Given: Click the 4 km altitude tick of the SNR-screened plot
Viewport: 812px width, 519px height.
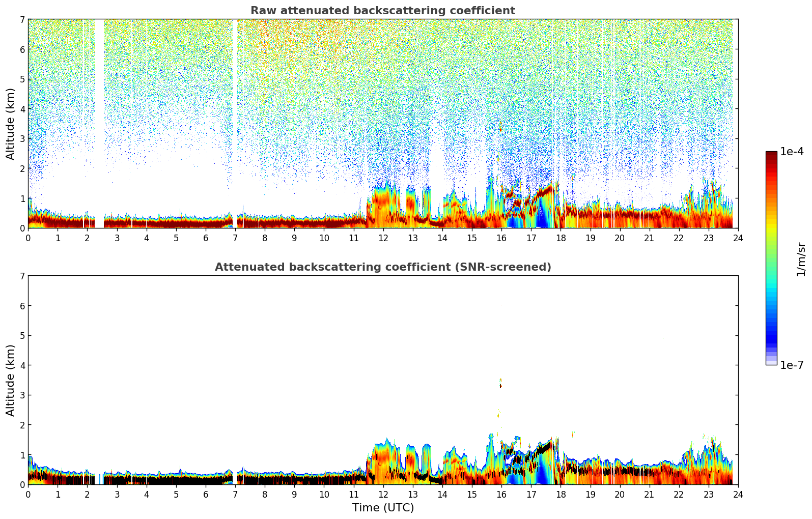Looking at the screenshot, I should pyautogui.click(x=22, y=365).
